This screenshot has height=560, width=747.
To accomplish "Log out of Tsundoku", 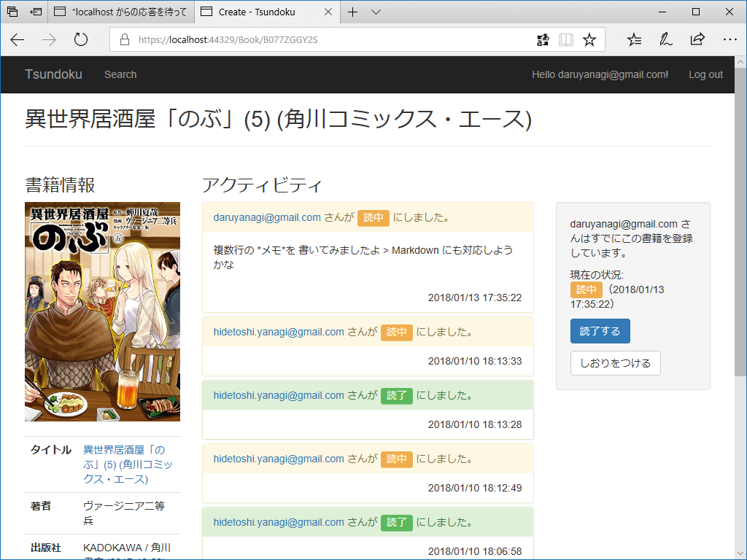I will click(x=705, y=74).
